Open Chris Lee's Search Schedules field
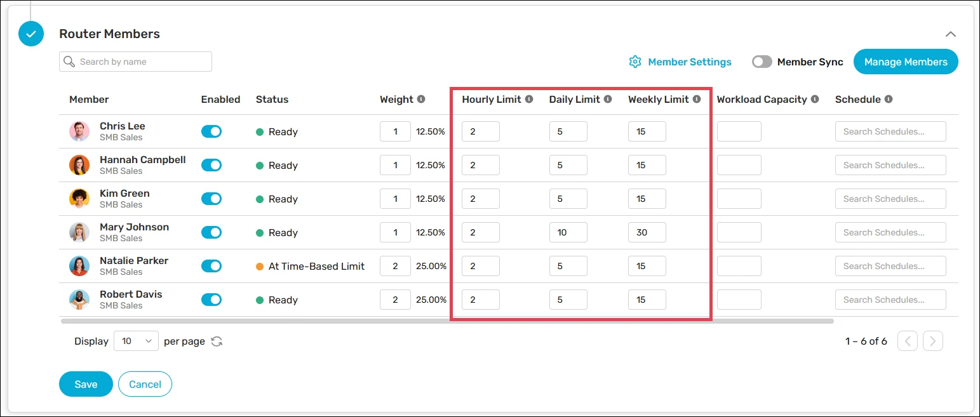The image size is (980, 417). click(890, 131)
